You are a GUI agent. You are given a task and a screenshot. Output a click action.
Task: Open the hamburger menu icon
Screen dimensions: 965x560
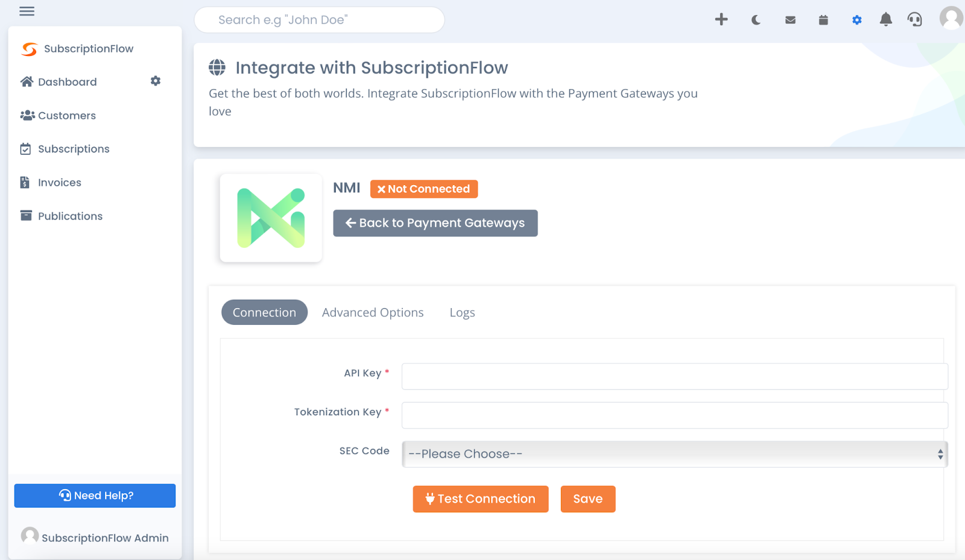tap(27, 11)
